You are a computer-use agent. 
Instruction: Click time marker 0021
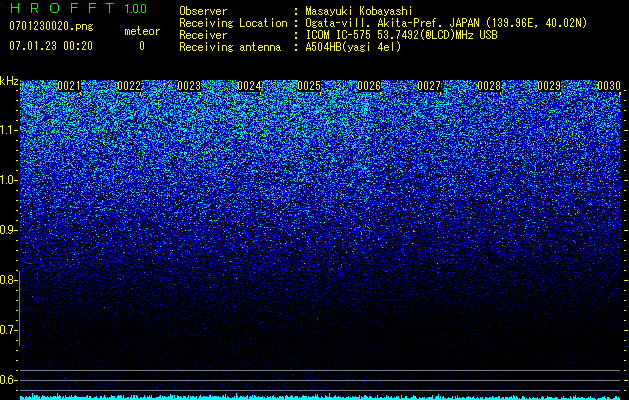69,86
